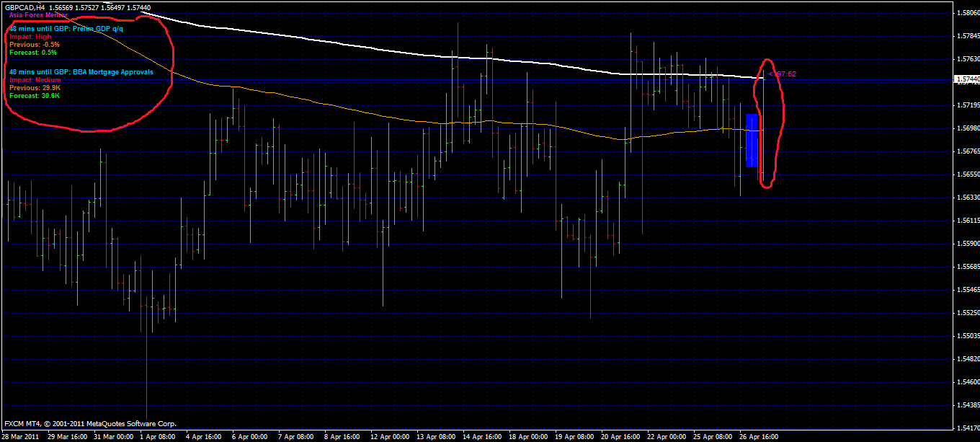This screenshot has width=980, height=442.
Task: Click the 1.55900 price axis label
Action: click(967, 243)
